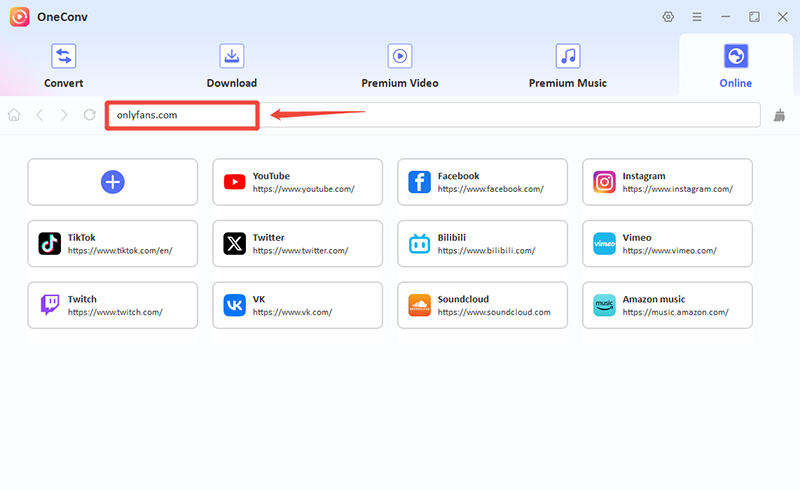Select the Vimeo card title
This screenshot has width=800, height=490.
pos(637,237)
